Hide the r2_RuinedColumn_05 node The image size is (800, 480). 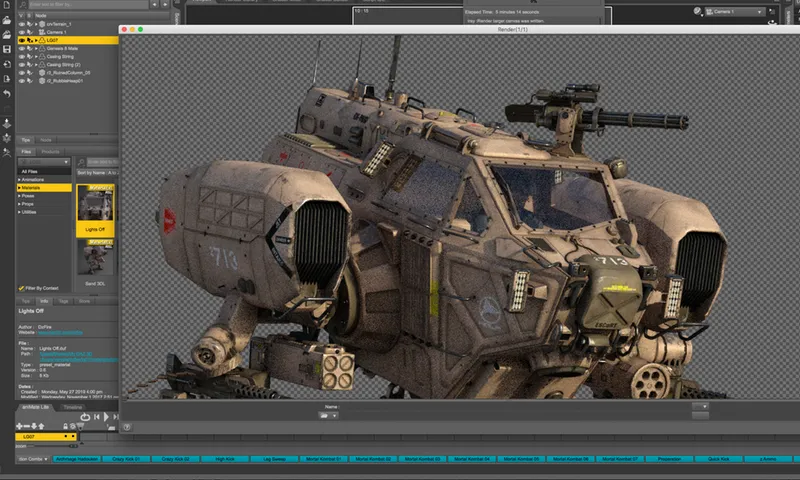22,72
